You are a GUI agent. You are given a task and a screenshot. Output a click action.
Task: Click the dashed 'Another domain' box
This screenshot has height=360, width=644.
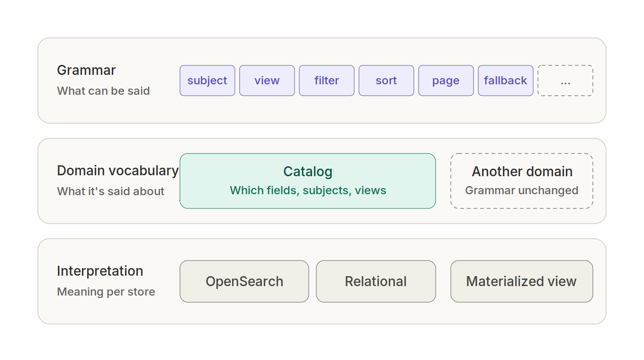[522, 181]
